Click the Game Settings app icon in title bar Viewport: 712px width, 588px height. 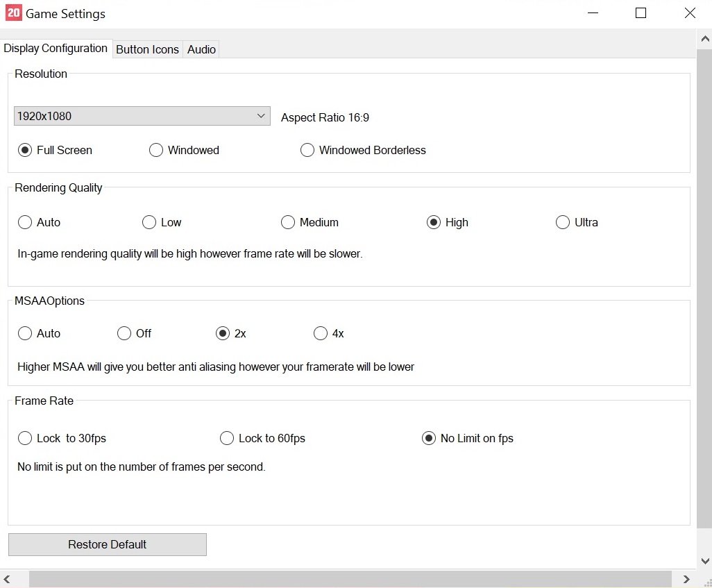pos(13,13)
